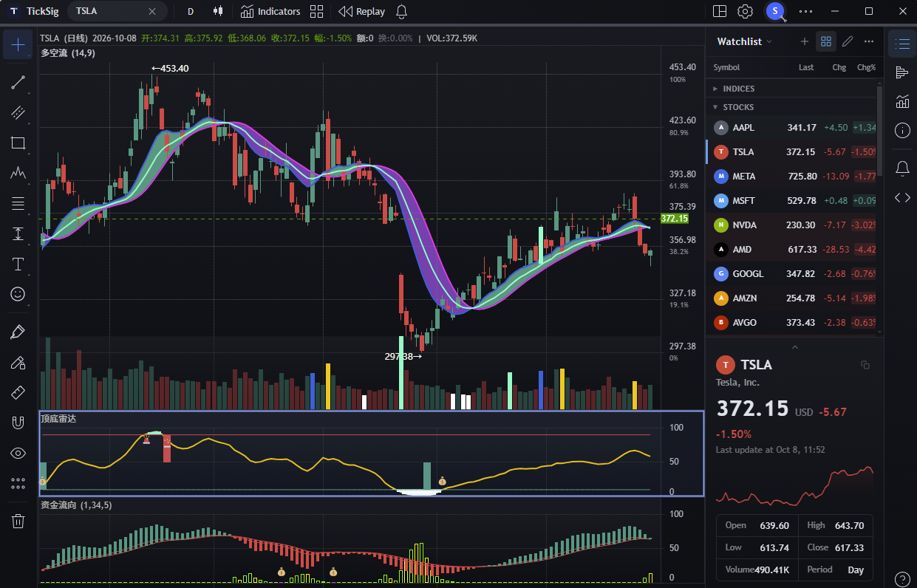This screenshot has height=588, width=917.
Task: Select the rectangle shape tool
Action: [18, 143]
